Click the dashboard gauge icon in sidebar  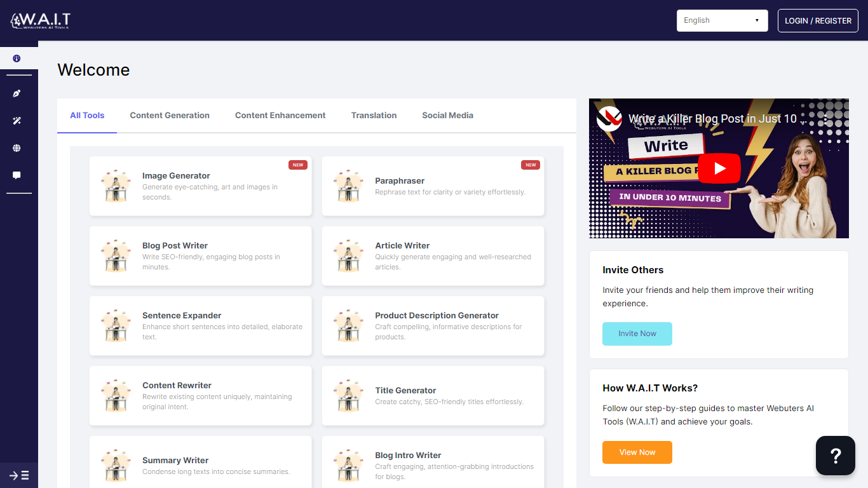tap(17, 58)
